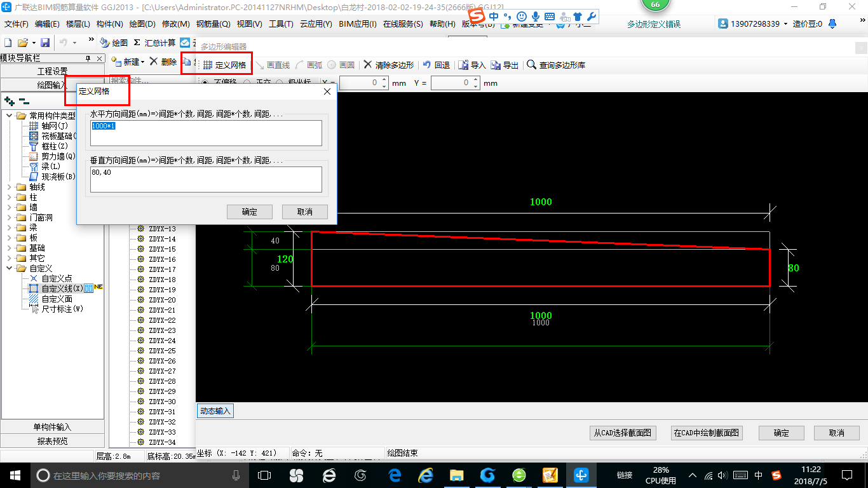The width and height of the screenshot is (868, 488).
Task: Click 清除多边形 clear polygon tool
Action: [x=389, y=65]
